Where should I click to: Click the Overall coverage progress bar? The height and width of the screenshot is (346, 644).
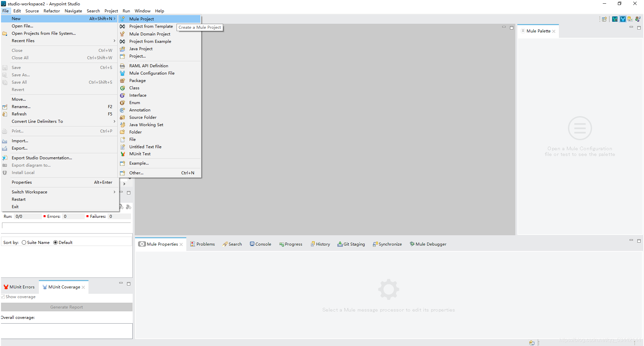(66, 331)
